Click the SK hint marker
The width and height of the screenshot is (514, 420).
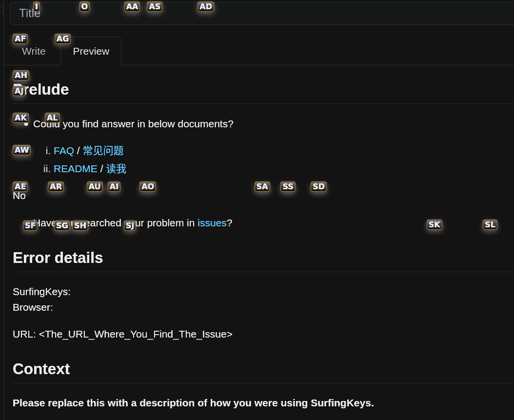434,225
